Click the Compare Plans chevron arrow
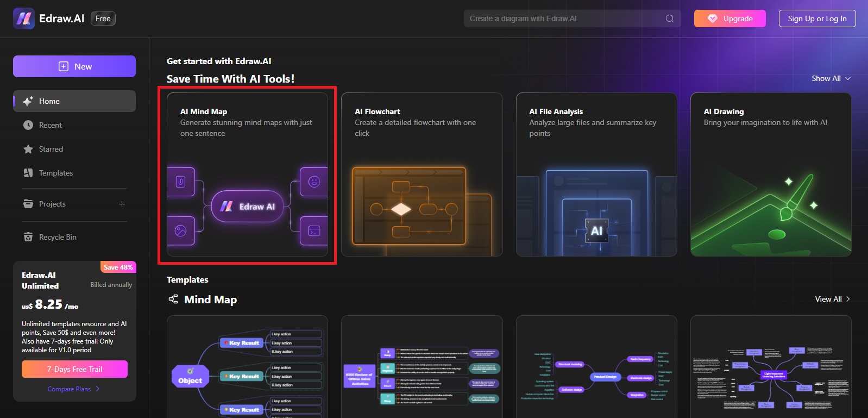This screenshot has height=418, width=868. (98, 389)
